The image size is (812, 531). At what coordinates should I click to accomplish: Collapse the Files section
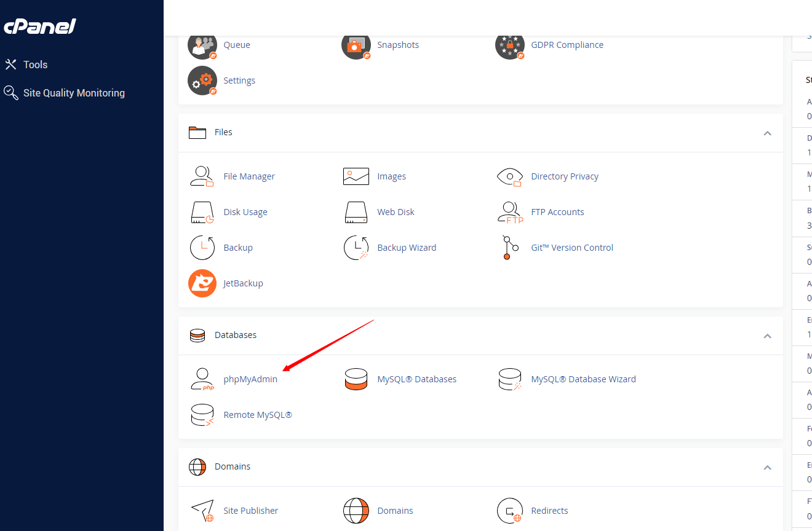coord(767,133)
